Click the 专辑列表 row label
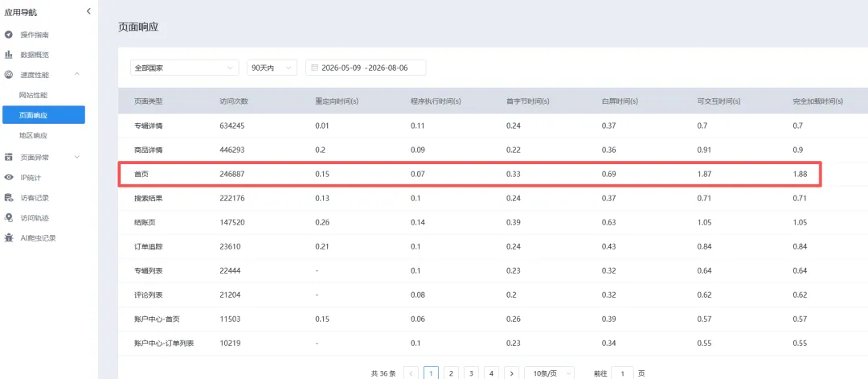The image size is (868, 379). [149, 271]
